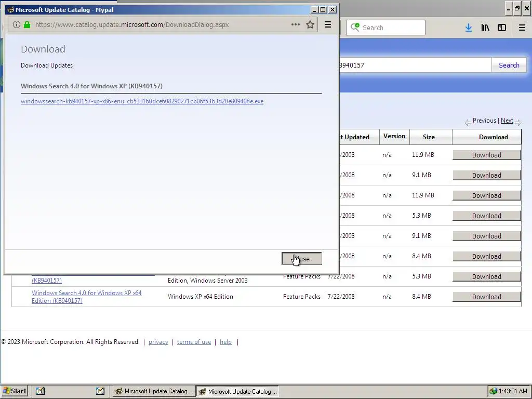Open the help footer link
The image size is (532, 399).
pyautogui.click(x=225, y=342)
